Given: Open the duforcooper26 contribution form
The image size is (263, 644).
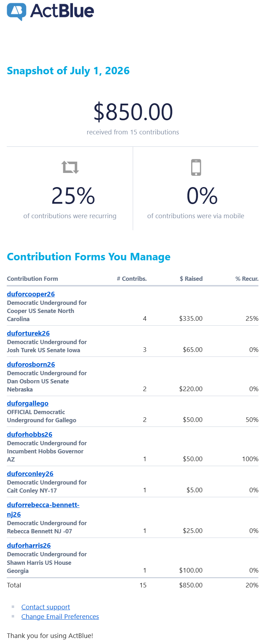Looking at the screenshot, I should [x=31, y=294].
